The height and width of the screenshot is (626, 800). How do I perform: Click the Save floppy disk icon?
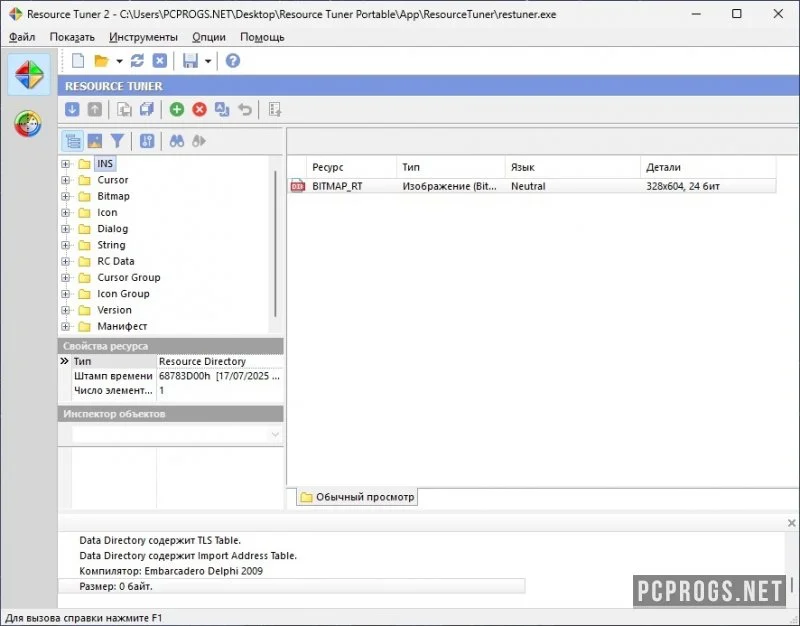[190, 61]
